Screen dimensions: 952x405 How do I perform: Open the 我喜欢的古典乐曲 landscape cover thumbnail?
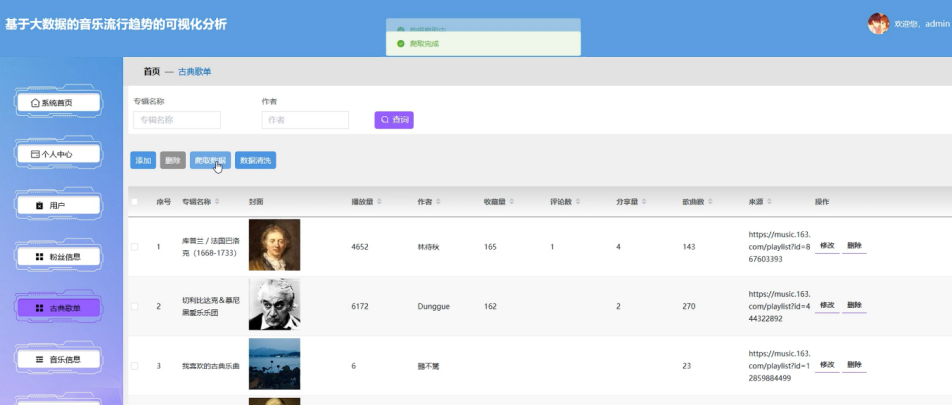(x=274, y=364)
